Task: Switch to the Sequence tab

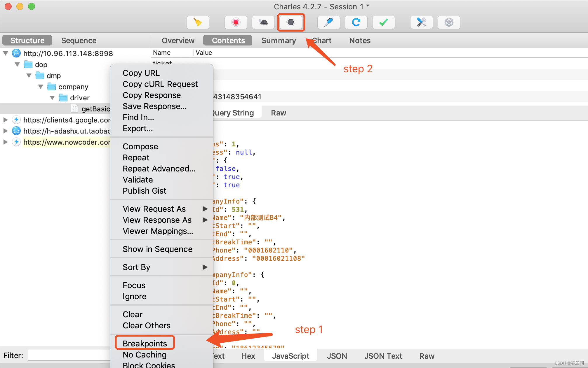Action: (x=79, y=41)
